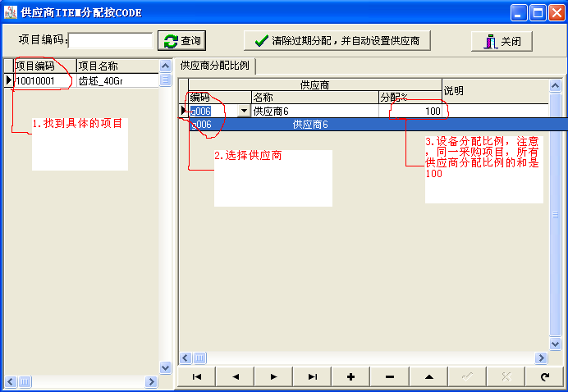
Task: Click 编码 column header in supplier grid
Action: point(219,97)
